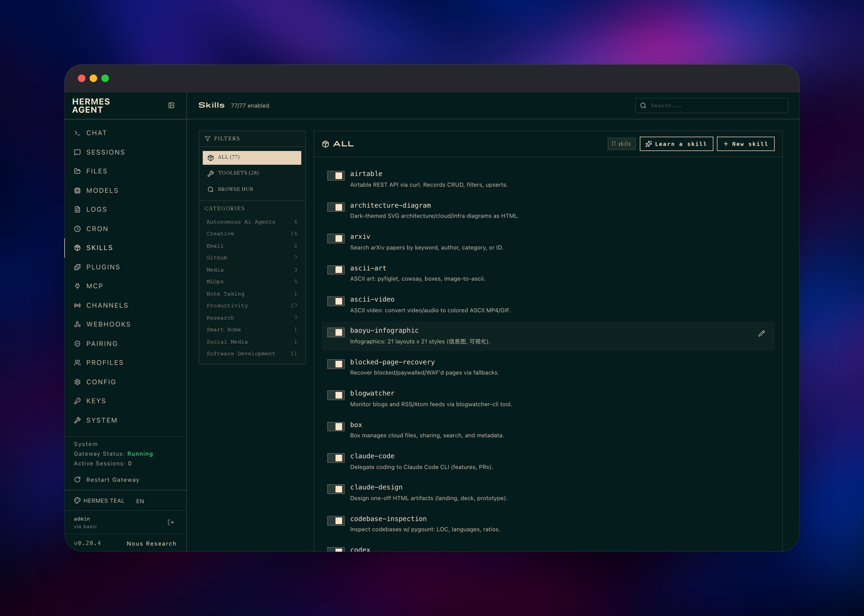Click the Profiles users icon

point(77,363)
